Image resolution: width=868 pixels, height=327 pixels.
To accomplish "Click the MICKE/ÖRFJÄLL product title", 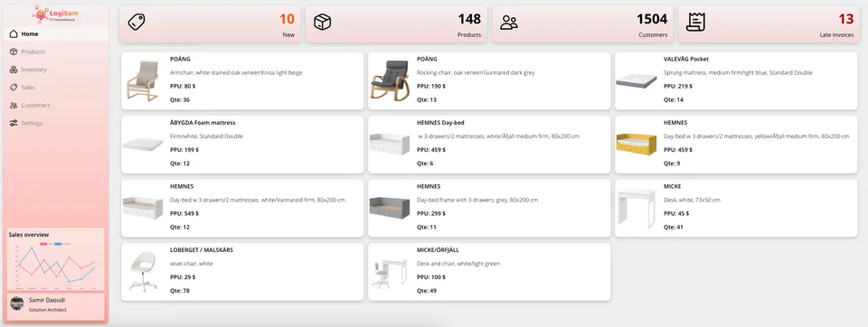I will [438, 250].
